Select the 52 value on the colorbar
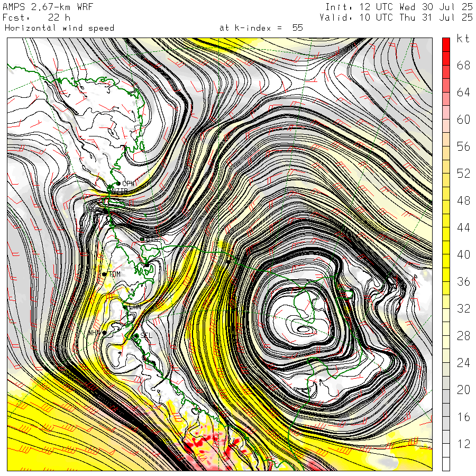Viewport: 476px width, 476px height. (463, 173)
